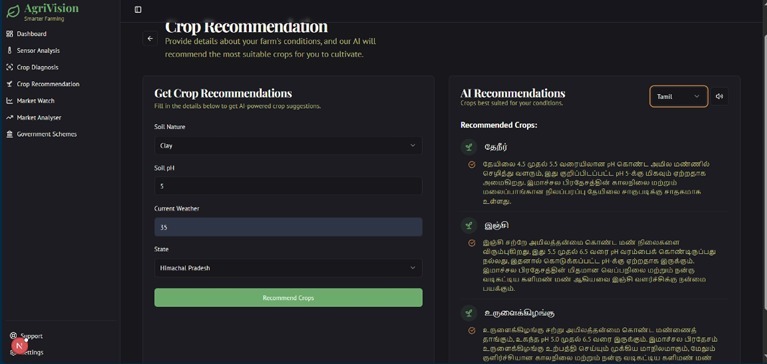Click the 'Recommended Crops:' label
This screenshot has height=364, width=767.
pyautogui.click(x=498, y=125)
